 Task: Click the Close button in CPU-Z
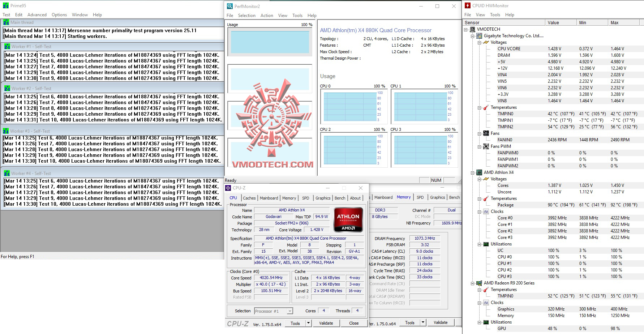pyautogui.click(x=354, y=323)
